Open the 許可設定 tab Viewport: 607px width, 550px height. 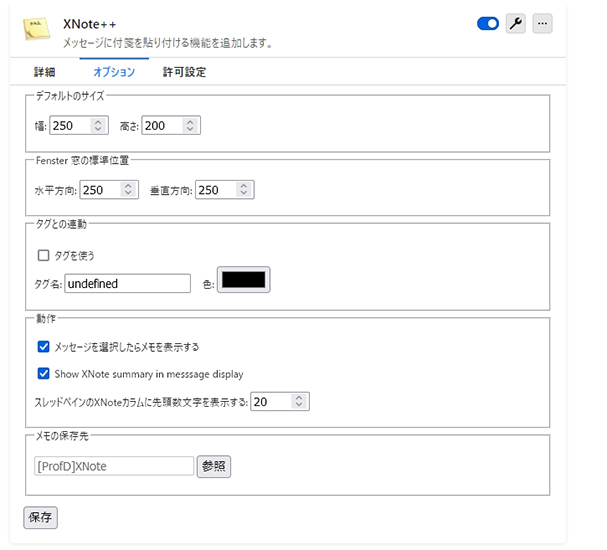tap(184, 72)
